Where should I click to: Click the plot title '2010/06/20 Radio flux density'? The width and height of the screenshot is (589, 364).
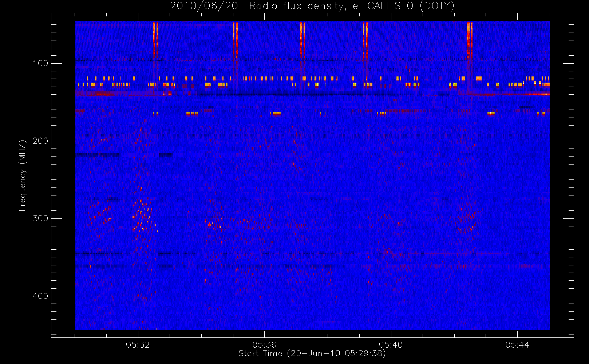pyautogui.click(x=312, y=6)
